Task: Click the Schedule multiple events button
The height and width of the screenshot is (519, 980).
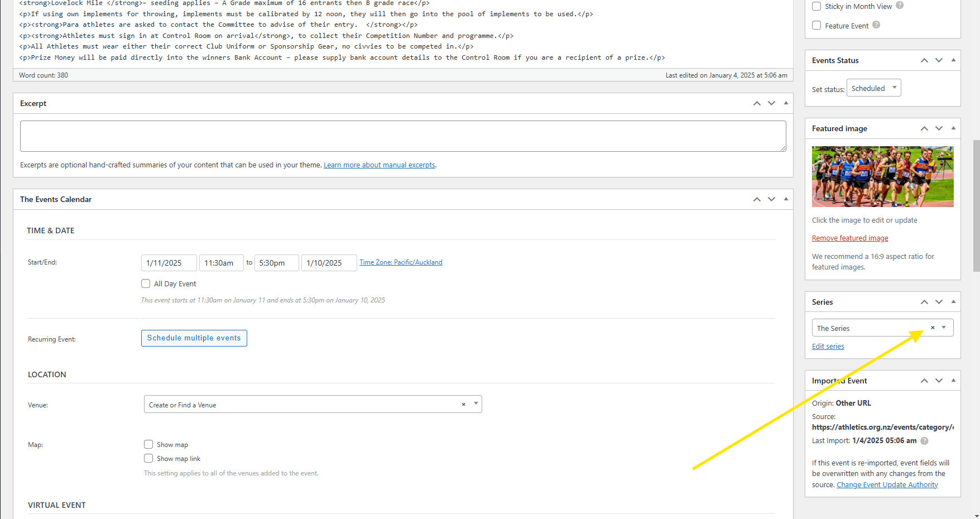Action: click(x=194, y=338)
